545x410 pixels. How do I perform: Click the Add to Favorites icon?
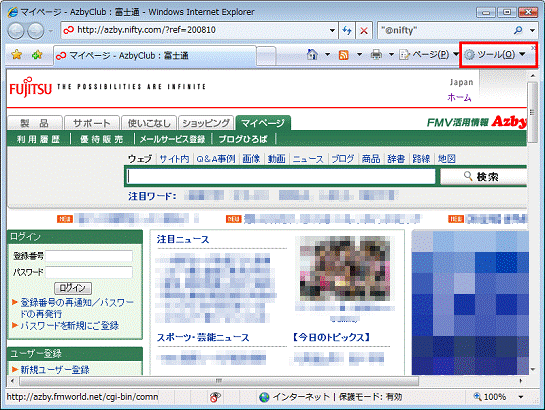click(x=37, y=55)
